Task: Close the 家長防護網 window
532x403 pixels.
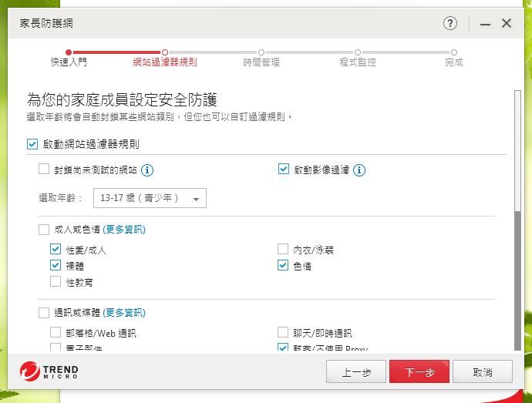Action: point(507,23)
